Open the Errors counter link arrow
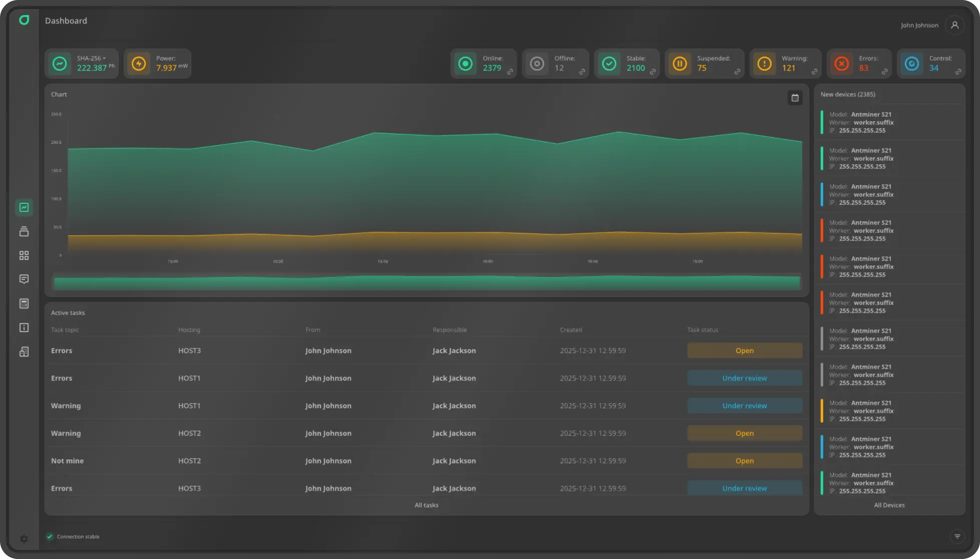This screenshot has width=980, height=559. pos(885,72)
